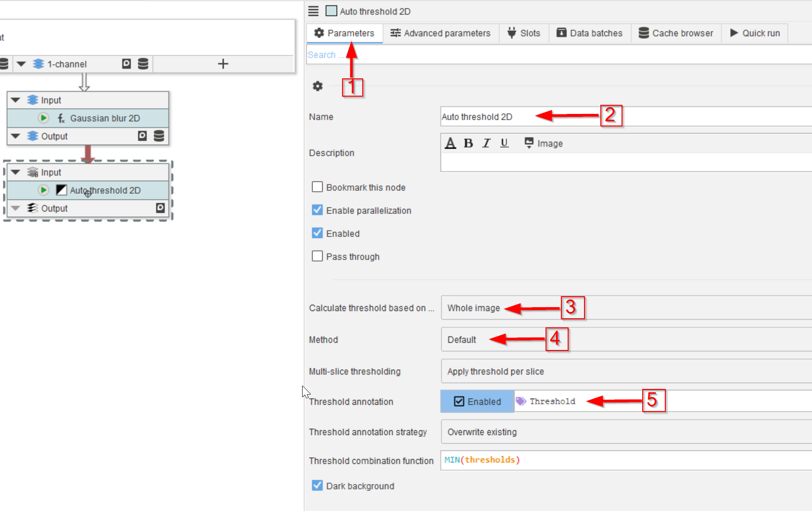Screen dimensions: 812x511
Task: Click the green run icon of Auto threshold 2D
Action: [x=43, y=190]
